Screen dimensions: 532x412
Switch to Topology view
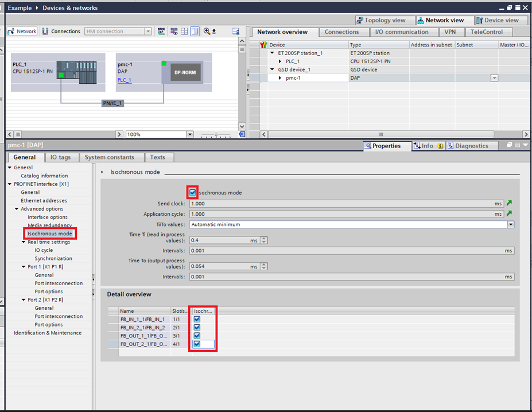[385, 20]
